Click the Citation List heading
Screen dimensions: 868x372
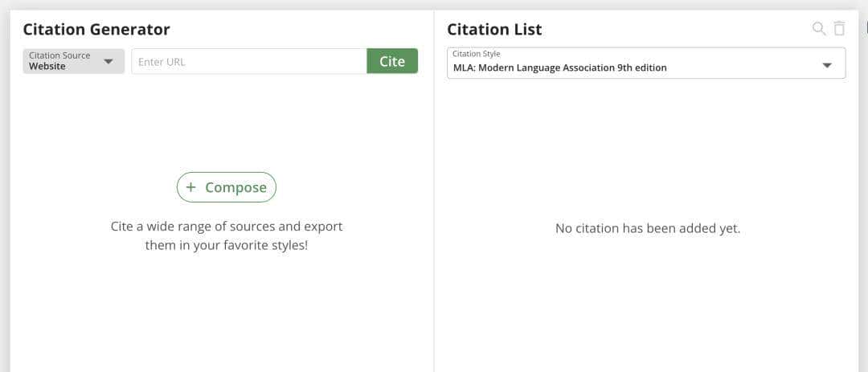pos(494,29)
